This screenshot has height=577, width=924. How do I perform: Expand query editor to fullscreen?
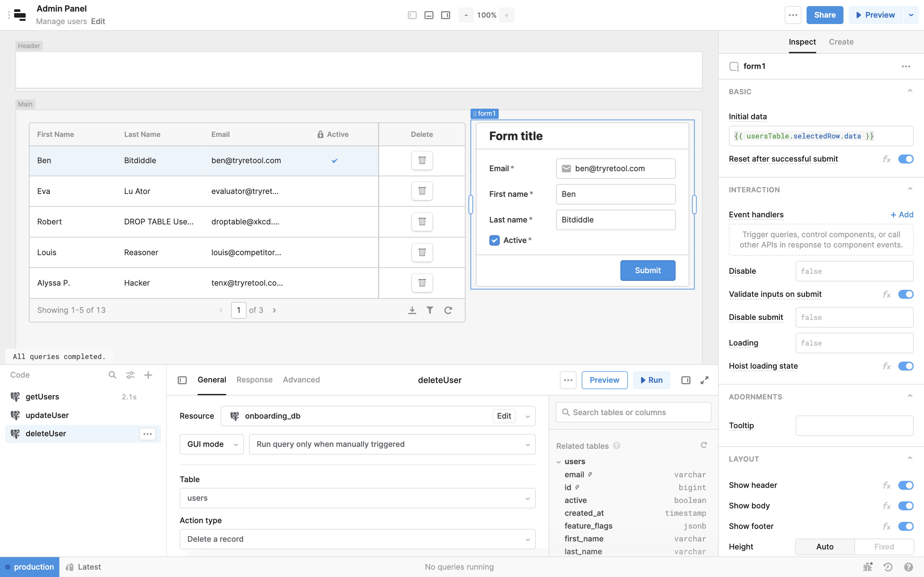[x=705, y=380]
